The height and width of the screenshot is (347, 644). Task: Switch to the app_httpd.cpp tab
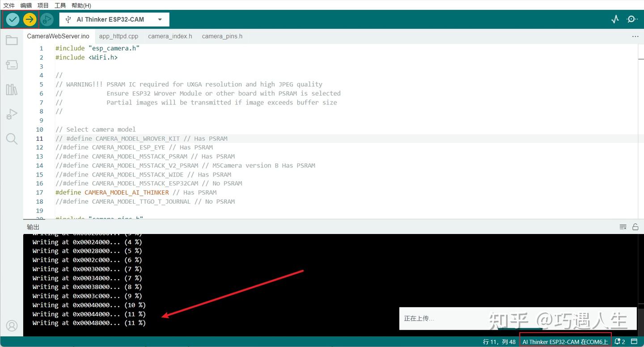point(119,36)
